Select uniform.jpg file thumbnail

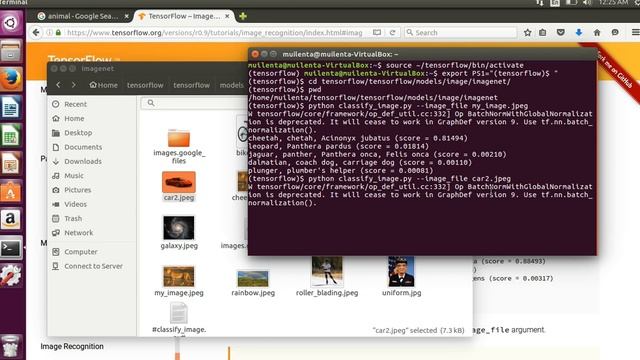pyautogui.click(x=401, y=271)
